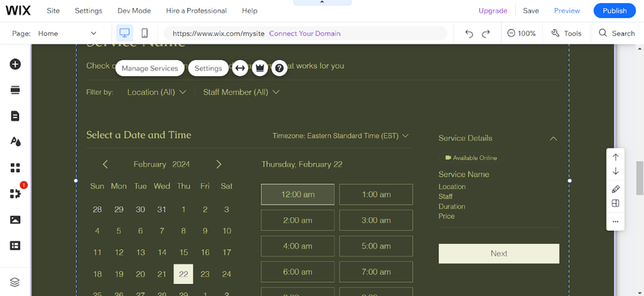The width and height of the screenshot is (644, 296).
Task: Click the stretch widget double-arrow icon
Action: [x=240, y=68]
